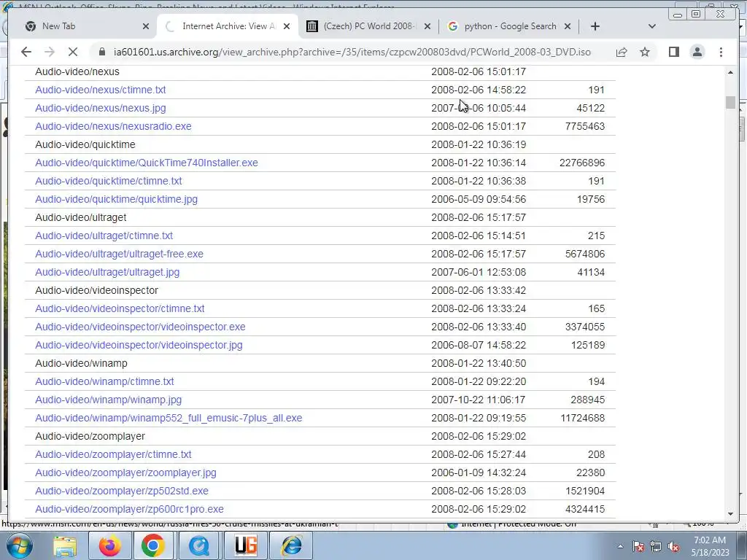Switch to Internet Explorer in the taskbar
Viewport: 747px width, 560px height.
[x=291, y=545]
